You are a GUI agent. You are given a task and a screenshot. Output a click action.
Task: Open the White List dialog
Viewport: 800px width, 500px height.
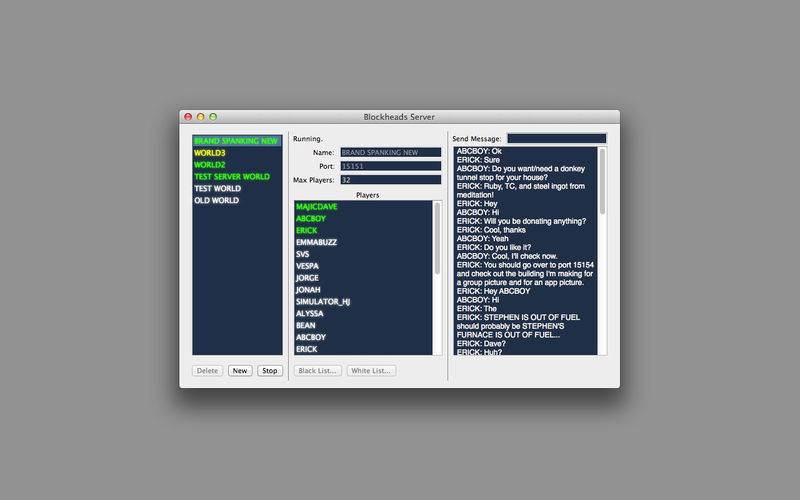[x=370, y=371]
